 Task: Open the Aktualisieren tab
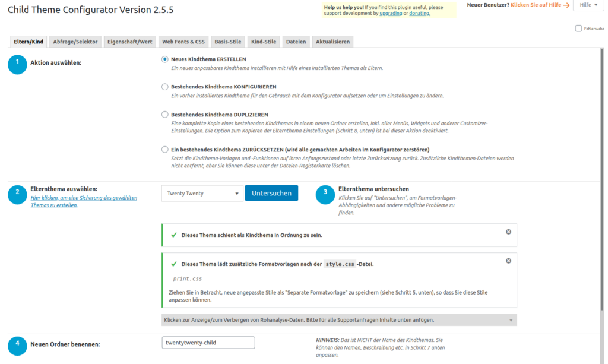point(332,42)
